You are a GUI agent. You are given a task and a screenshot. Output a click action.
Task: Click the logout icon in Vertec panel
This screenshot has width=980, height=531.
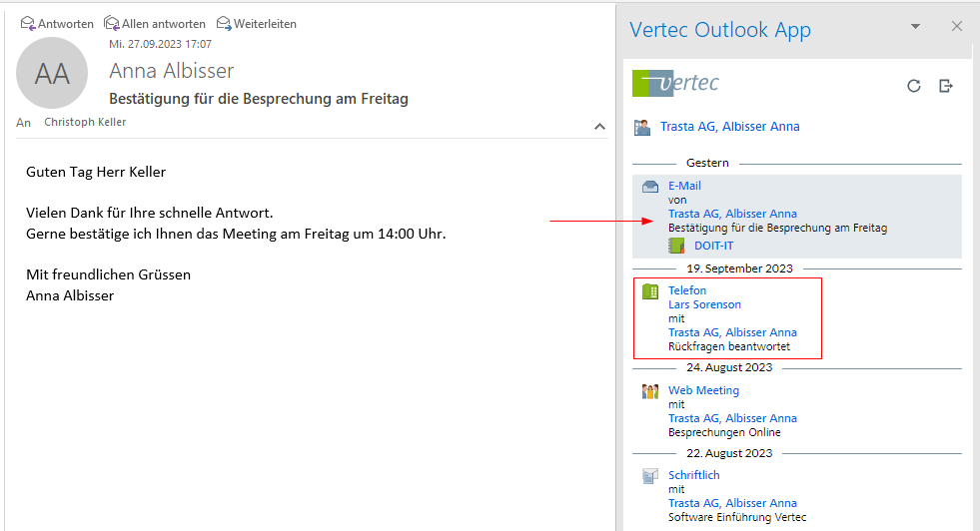coord(946,86)
